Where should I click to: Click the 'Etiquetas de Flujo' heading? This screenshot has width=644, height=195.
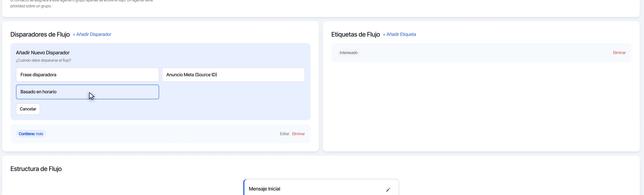[356, 35]
